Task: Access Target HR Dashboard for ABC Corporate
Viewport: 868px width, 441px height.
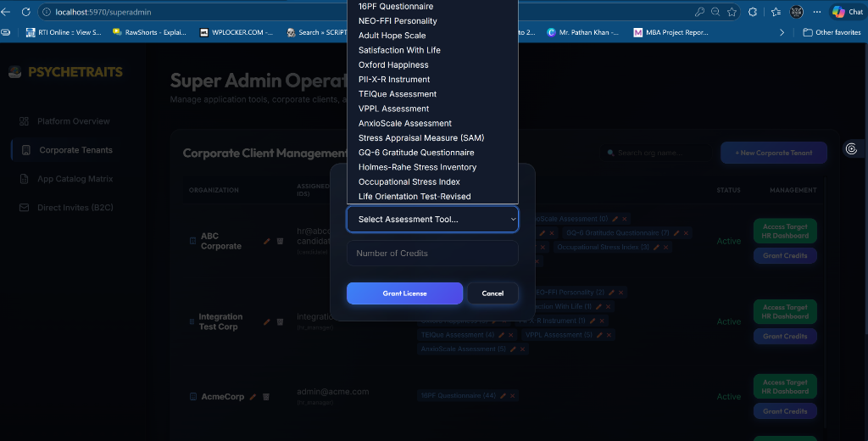Action: [x=785, y=231]
